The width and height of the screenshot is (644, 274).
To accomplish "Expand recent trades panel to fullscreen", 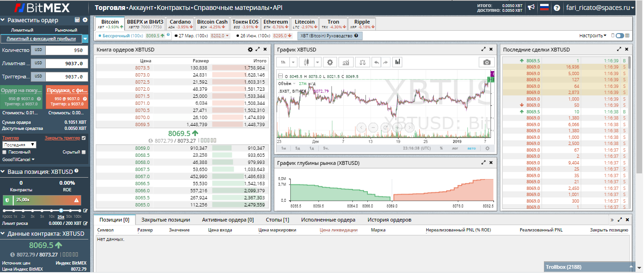I will pyautogui.click(x=619, y=49).
